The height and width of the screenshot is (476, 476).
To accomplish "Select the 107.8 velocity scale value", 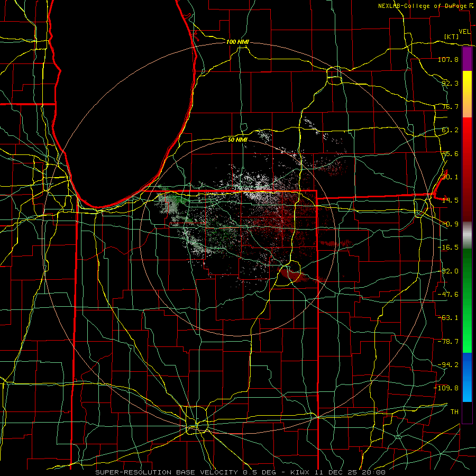I will tap(448, 59).
